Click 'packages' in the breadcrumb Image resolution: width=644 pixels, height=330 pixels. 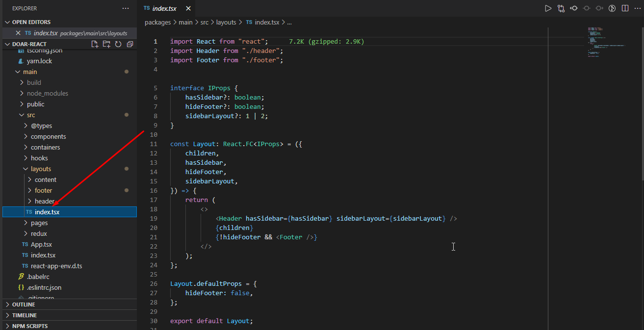[157, 23]
